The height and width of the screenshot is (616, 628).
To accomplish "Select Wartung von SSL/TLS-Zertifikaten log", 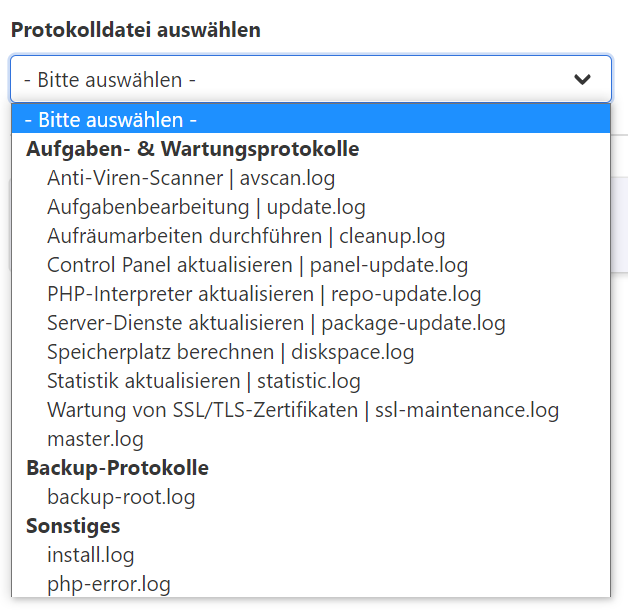I will click(x=303, y=410).
